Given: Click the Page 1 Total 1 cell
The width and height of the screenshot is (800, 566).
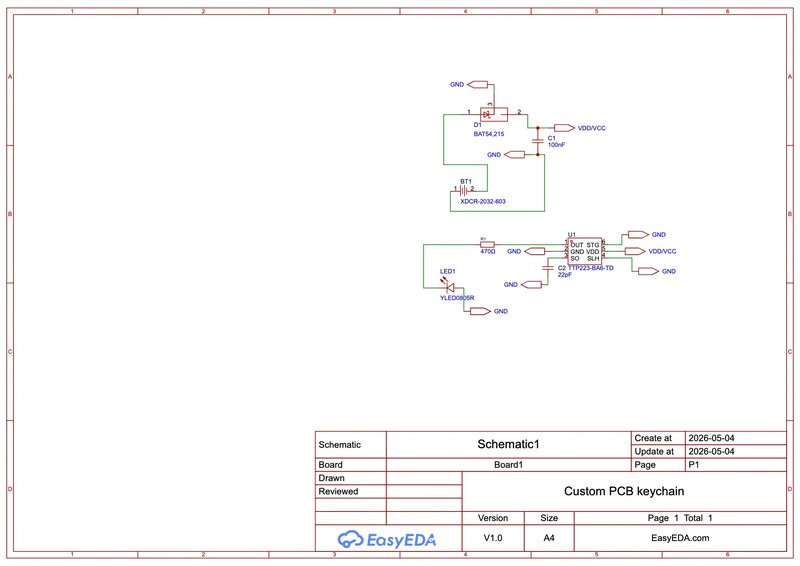Looking at the screenshot, I should 680,518.
